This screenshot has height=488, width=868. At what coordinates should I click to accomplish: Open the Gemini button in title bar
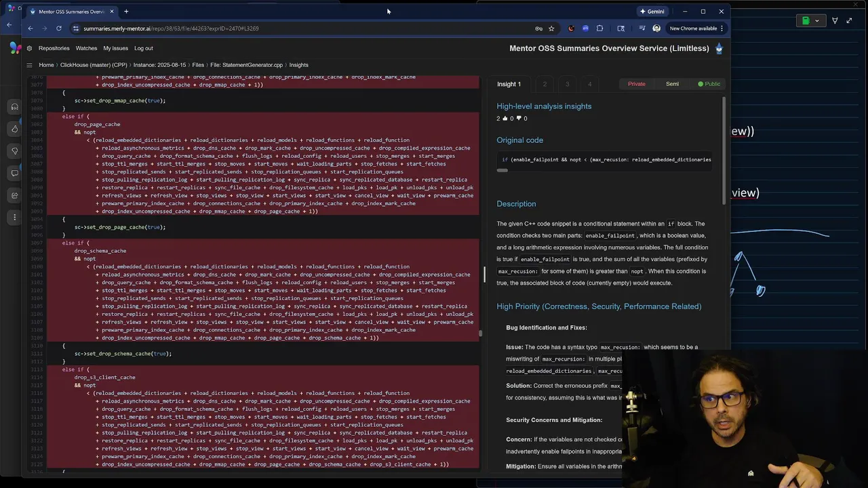(x=652, y=12)
